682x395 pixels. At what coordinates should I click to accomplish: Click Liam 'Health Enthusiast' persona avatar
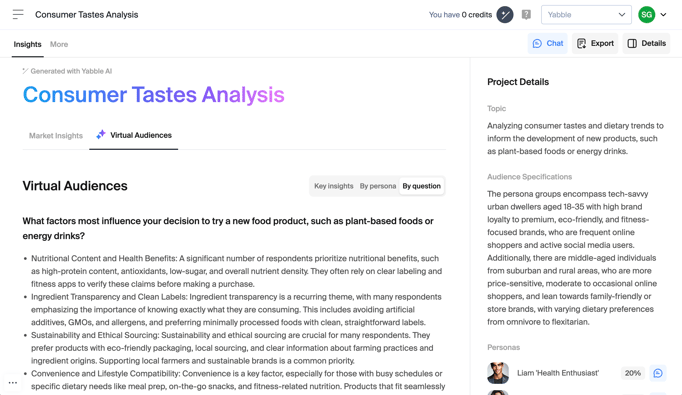[x=498, y=373]
